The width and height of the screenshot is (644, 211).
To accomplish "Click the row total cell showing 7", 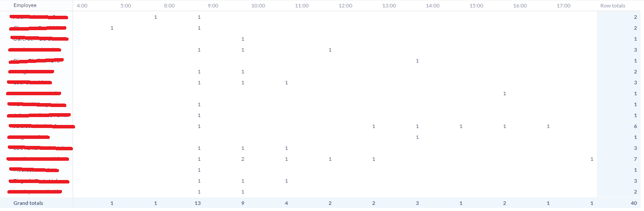I will [635, 159].
